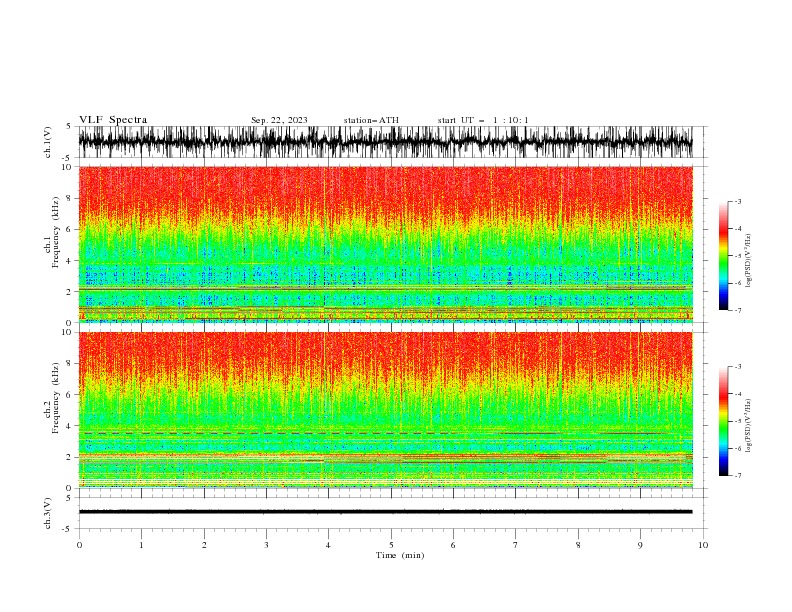The height and width of the screenshot is (612, 792).
Task: Click the "Time (min)" axis label
Action: tap(400, 555)
